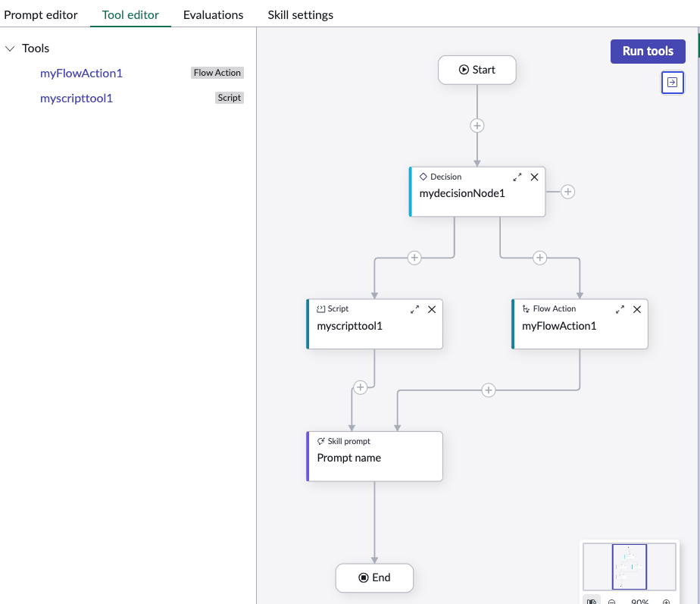Screen dimensions: 700x604
Task: Select the End node
Action: click(x=374, y=578)
